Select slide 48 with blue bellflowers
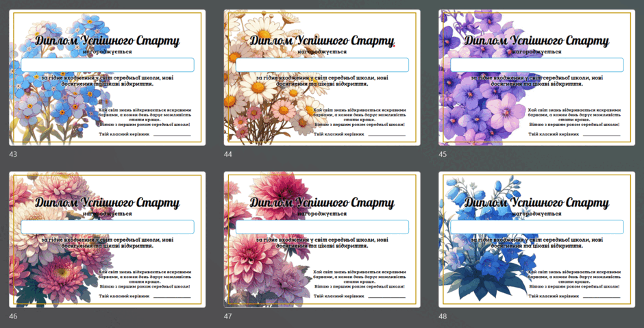This screenshot has width=644, height=328. pos(537,240)
